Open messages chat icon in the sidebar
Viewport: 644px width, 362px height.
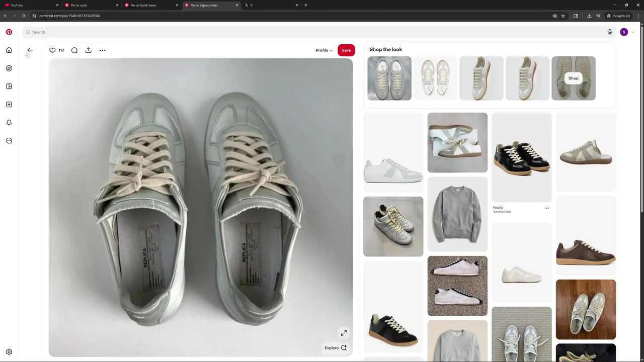coord(9,141)
